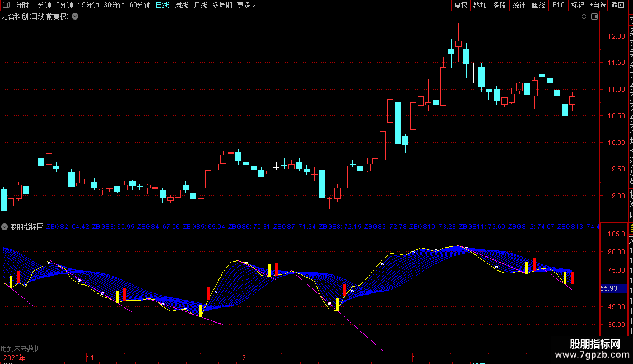Select the 30分钟 period tab
The width and height of the screenshot is (633, 364).
(114, 5)
